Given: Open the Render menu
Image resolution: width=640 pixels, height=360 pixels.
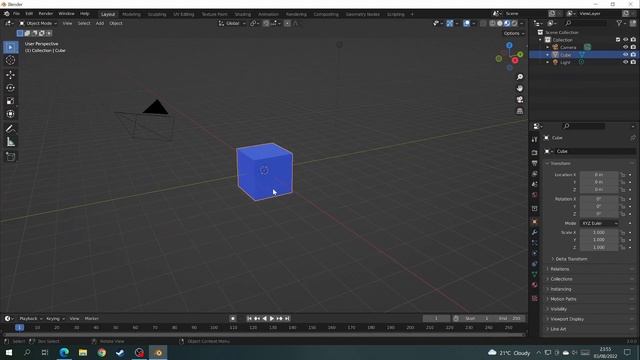Looking at the screenshot, I should point(46,13).
